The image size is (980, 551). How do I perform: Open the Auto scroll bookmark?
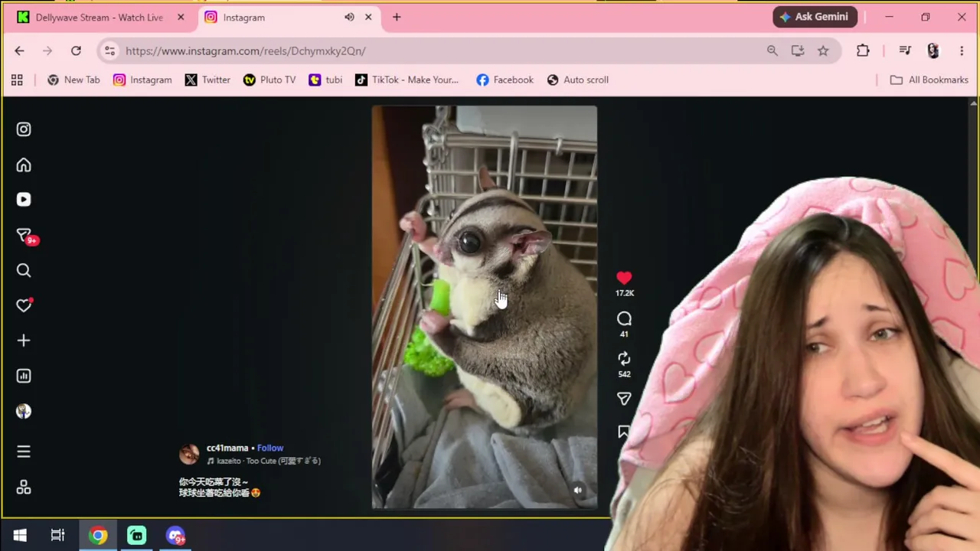pos(578,80)
